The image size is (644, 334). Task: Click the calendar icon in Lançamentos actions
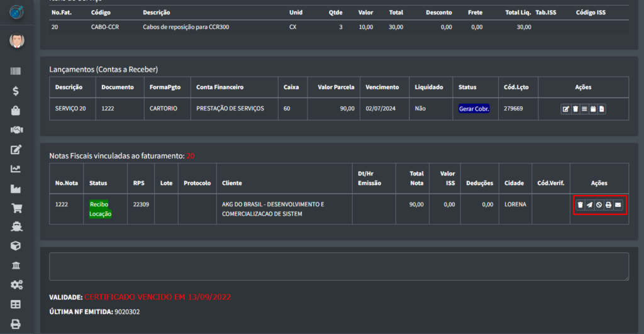[592, 109]
